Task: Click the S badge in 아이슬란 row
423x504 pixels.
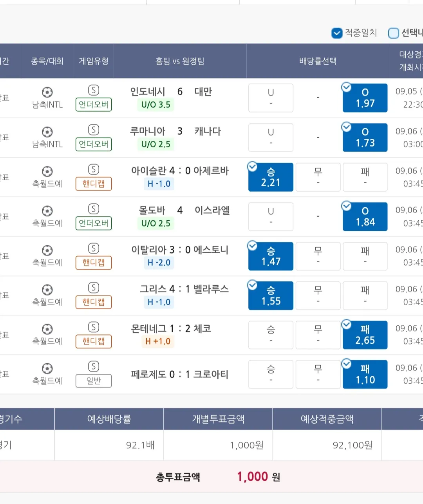Action: [94, 169]
